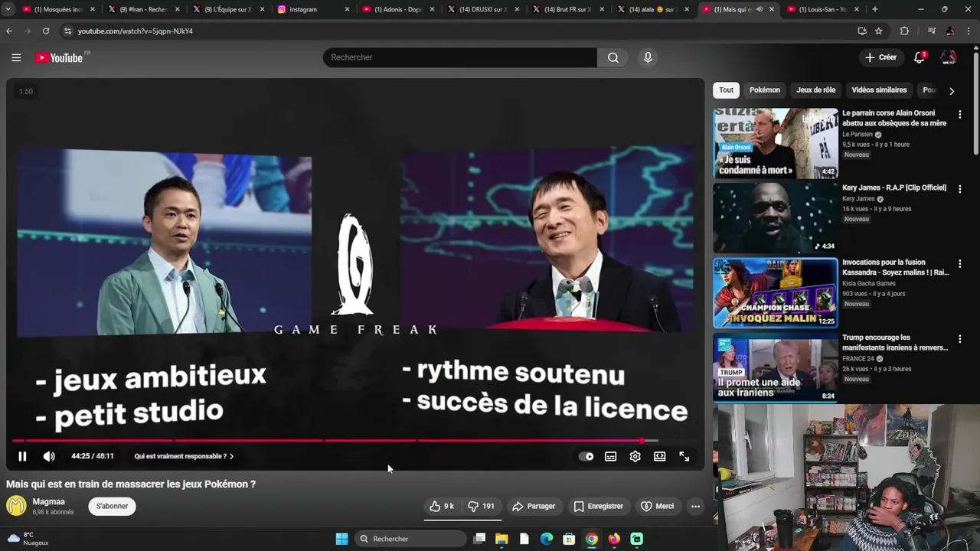Viewport: 980px width, 551px height.
Task: Open the Alain Orsoni video thumbnail
Action: coord(776,143)
